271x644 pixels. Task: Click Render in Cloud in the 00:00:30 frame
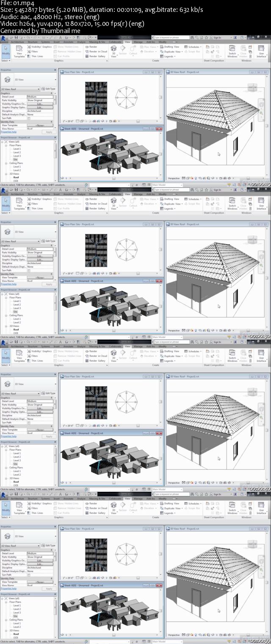[x=96, y=204]
